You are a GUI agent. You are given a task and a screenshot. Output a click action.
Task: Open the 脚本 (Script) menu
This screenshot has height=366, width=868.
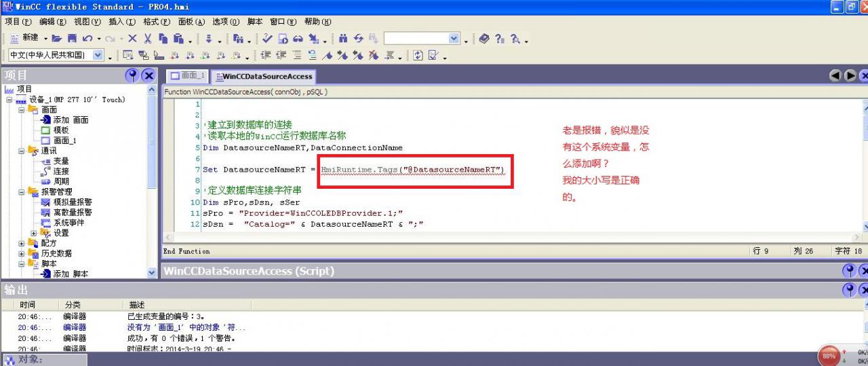[x=255, y=22]
